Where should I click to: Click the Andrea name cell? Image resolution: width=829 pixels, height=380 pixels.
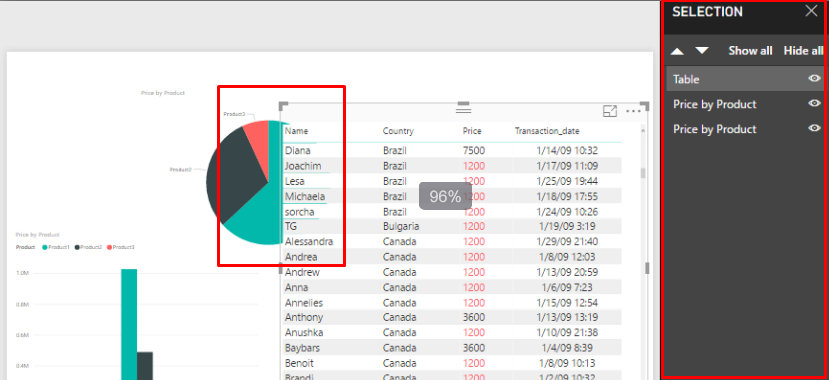[x=301, y=257]
